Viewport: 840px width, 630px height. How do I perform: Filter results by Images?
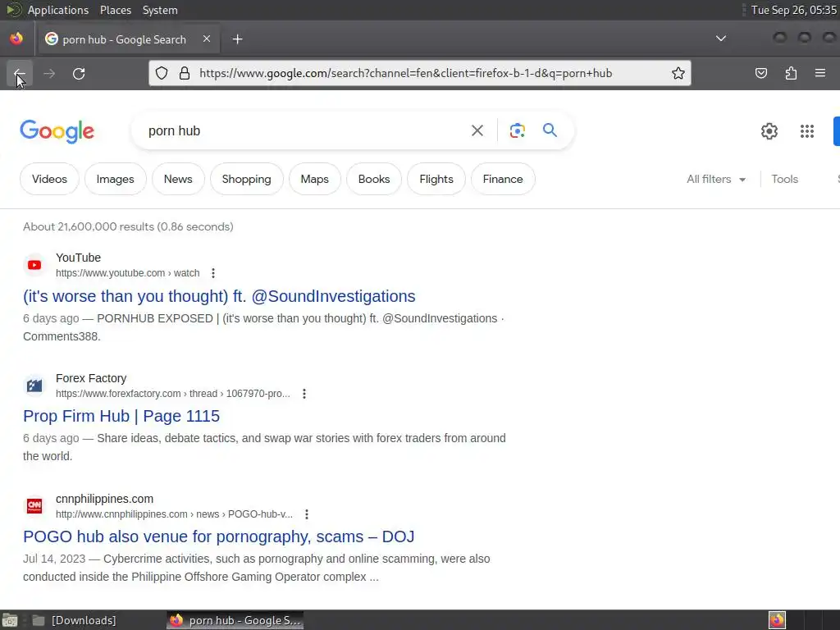pos(115,179)
